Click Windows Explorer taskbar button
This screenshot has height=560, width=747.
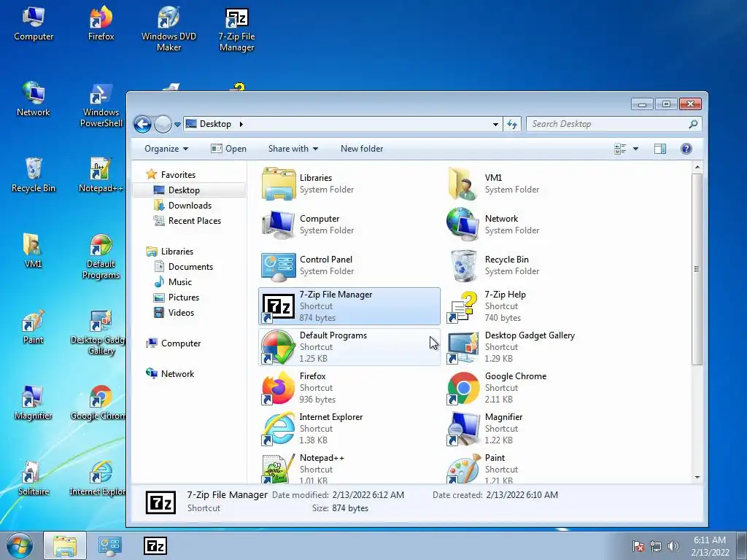(x=65, y=545)
